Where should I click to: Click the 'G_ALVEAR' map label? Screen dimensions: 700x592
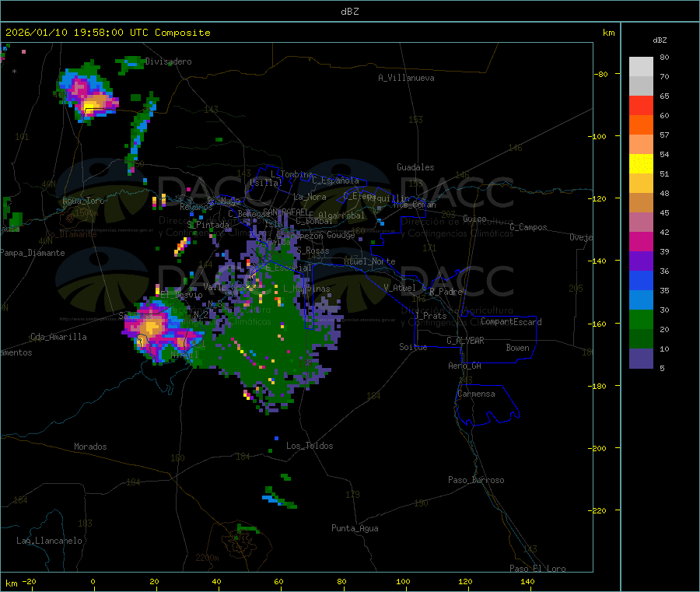tap(465, 341)
